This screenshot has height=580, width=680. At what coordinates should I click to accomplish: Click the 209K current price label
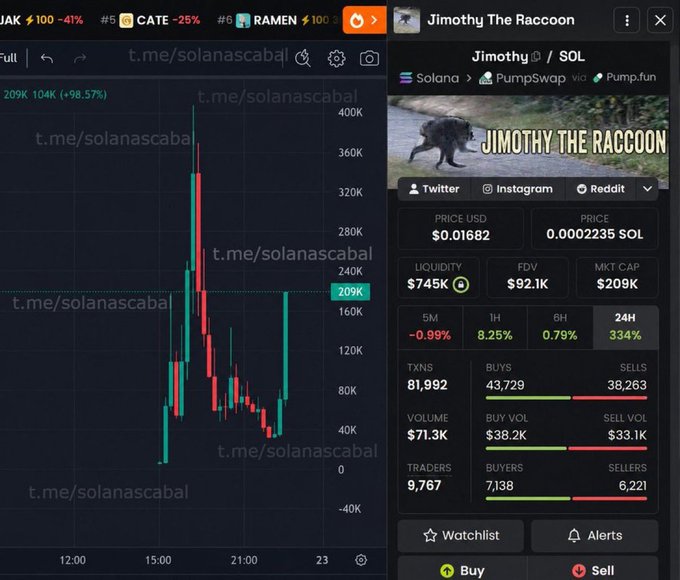point(350,292)
